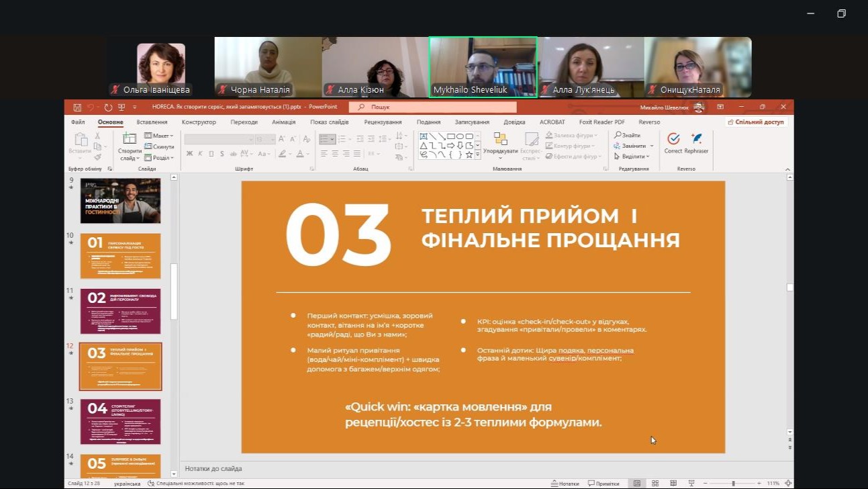The width and height of the screenshot is (868, 489).
Task: Click the Створити слайд button
Action: tap(129, 146)
